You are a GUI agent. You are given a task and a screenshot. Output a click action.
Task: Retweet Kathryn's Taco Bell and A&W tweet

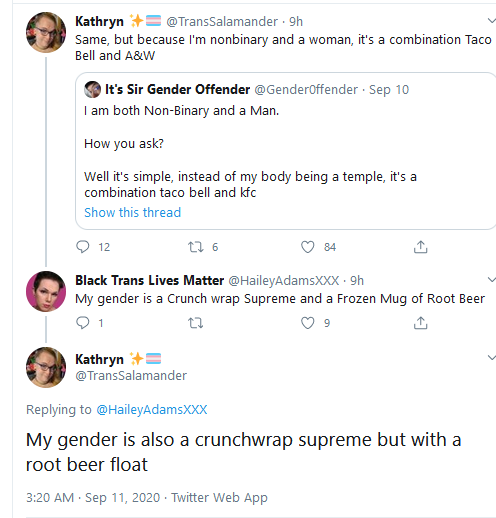click(x=196, y=247)
